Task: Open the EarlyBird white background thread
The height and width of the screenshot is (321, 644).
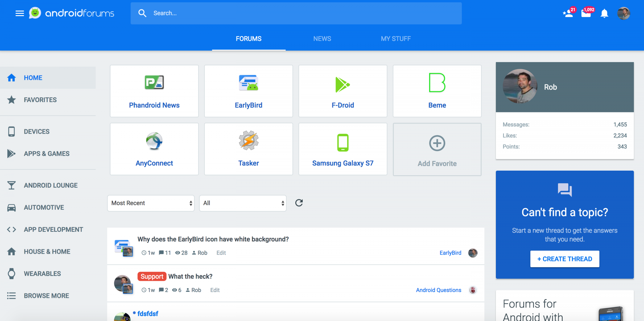Action: [x=213, y=239]
